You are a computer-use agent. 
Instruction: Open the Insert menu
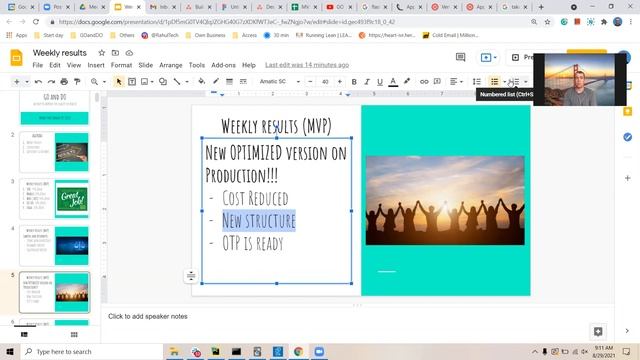(x=96, y=65)
